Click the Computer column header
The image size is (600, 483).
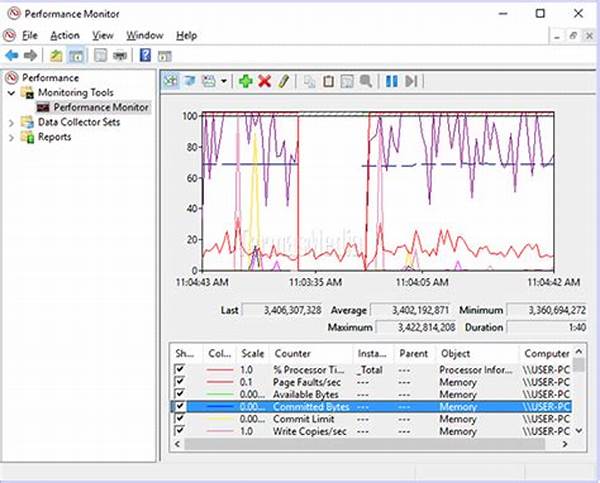[x=546, y=353]
